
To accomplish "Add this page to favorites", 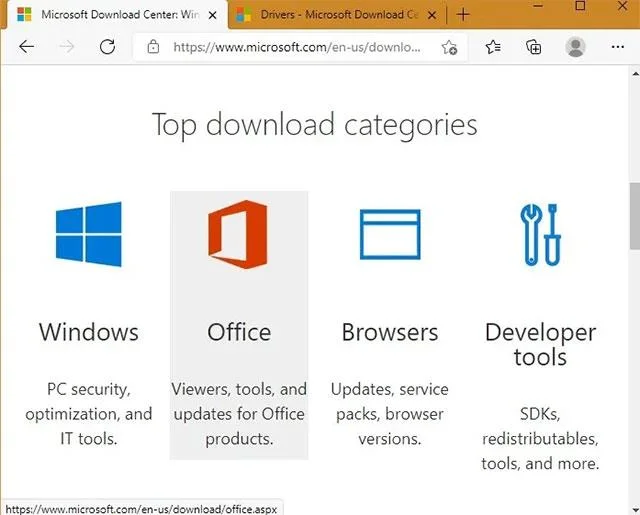I will [449, 47].
